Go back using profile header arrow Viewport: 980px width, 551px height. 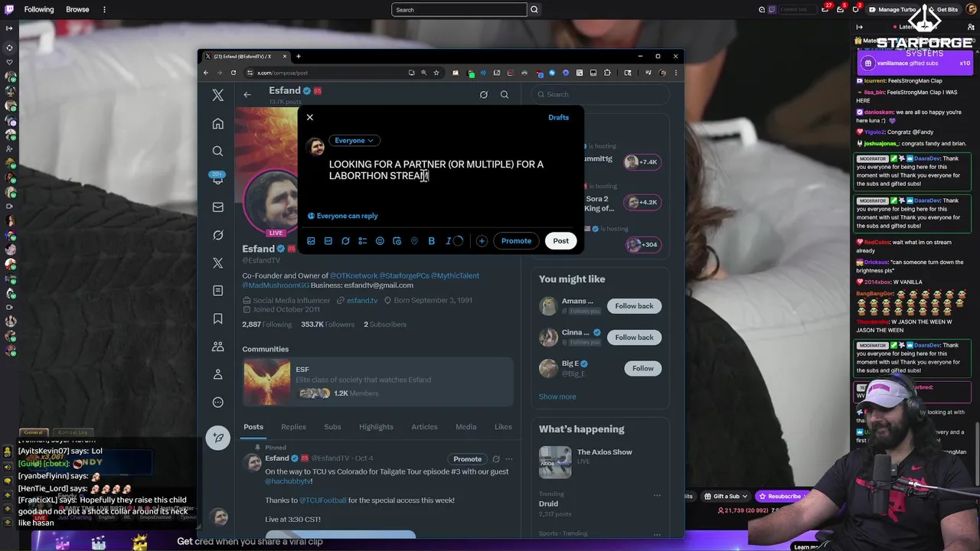(247, 95)
